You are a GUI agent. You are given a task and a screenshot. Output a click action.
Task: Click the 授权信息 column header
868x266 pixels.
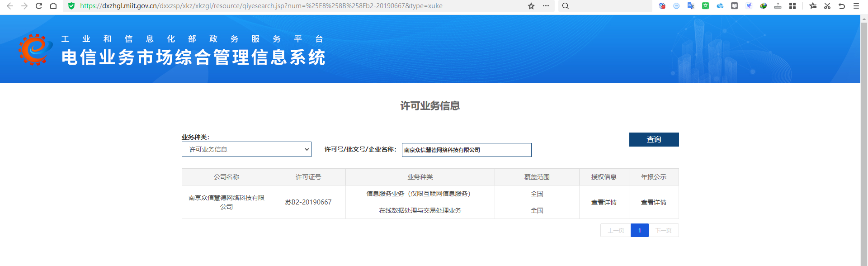click(604, 177)
